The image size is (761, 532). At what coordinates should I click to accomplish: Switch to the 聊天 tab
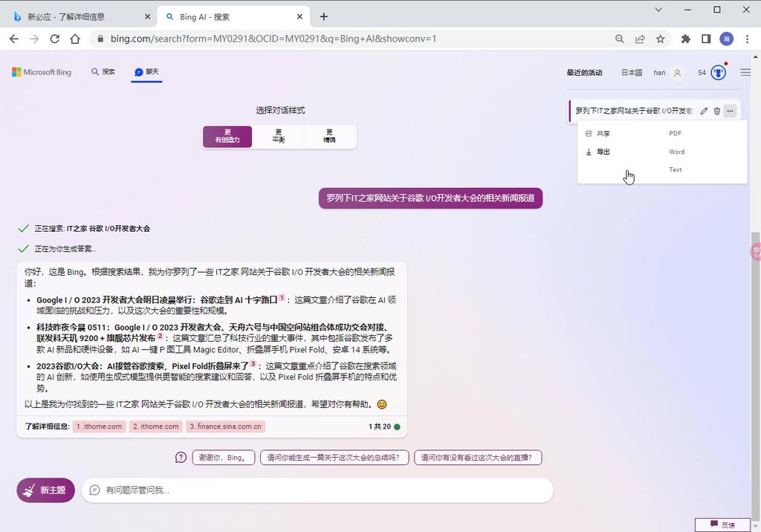pos(146,72)
